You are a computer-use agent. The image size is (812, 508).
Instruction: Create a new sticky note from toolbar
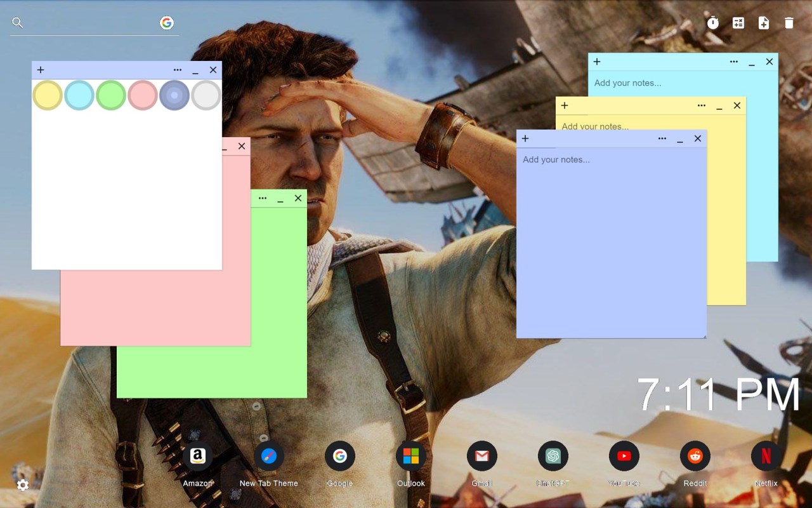pyautogui.click(x=764, y=23)
